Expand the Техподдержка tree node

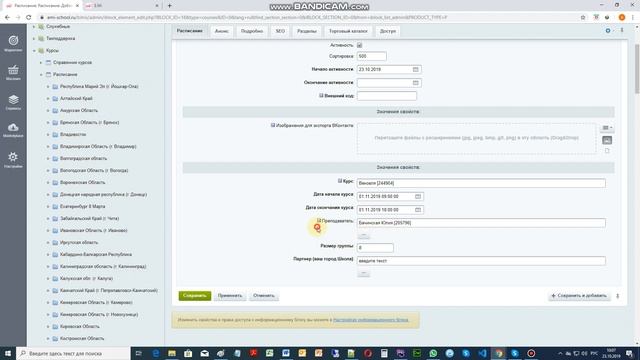tap(34, 38)
